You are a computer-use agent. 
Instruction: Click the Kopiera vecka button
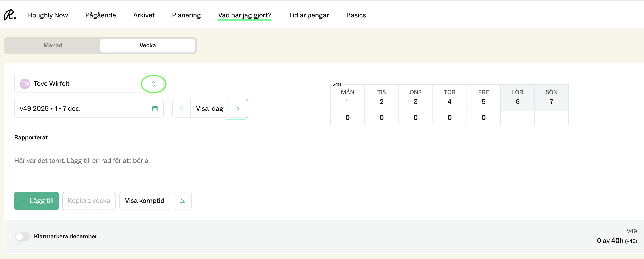pos(89,201)
